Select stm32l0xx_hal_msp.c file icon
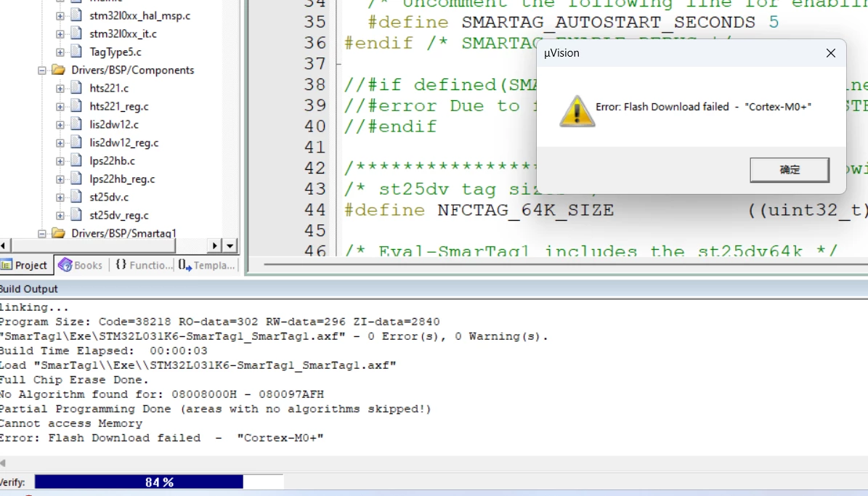 coord(76,15)
